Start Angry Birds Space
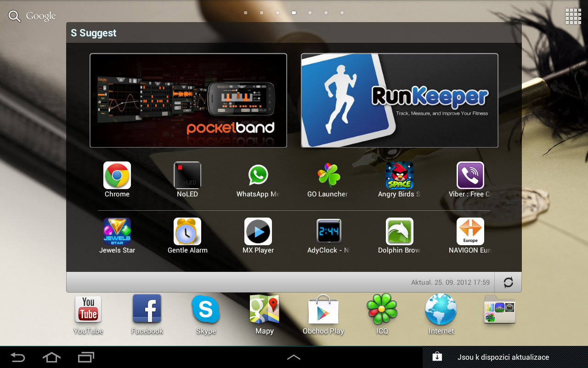This screenshot has height=368, width=588. click(399, 175)
